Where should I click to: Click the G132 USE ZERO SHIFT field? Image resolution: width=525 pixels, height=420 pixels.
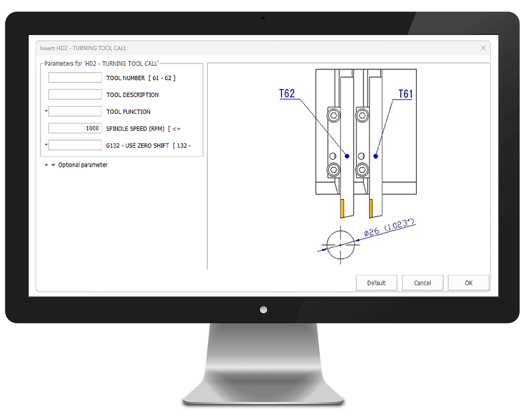point(75,145)
